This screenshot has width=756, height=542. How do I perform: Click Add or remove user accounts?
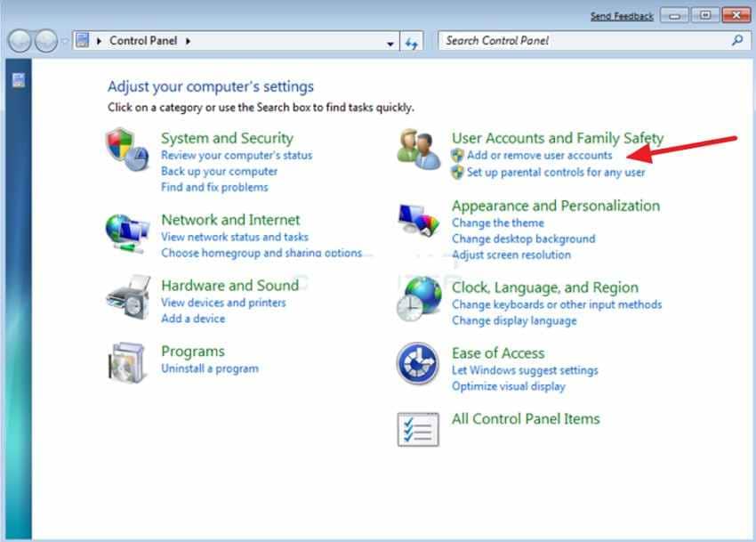point(540,156)
